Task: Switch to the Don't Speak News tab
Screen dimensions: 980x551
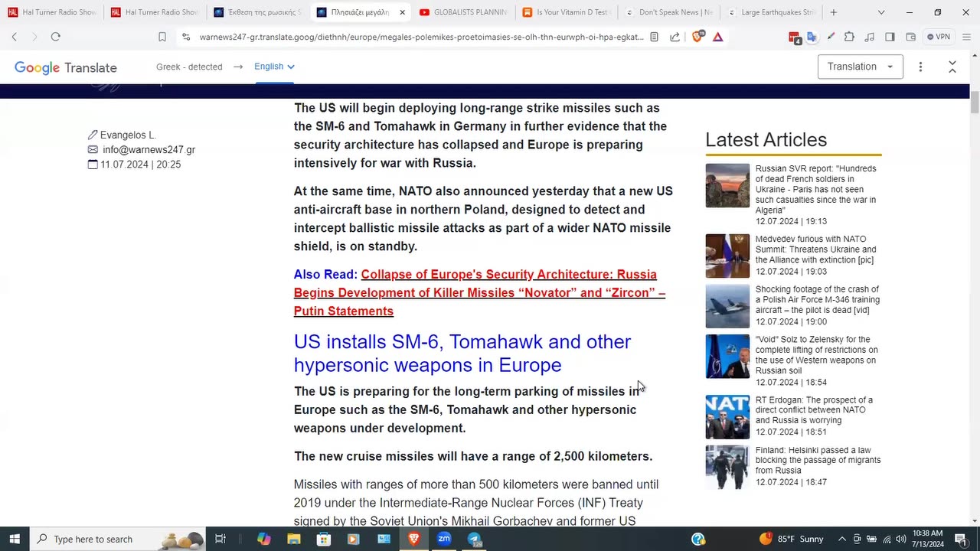Action: (x=668, y=12)
